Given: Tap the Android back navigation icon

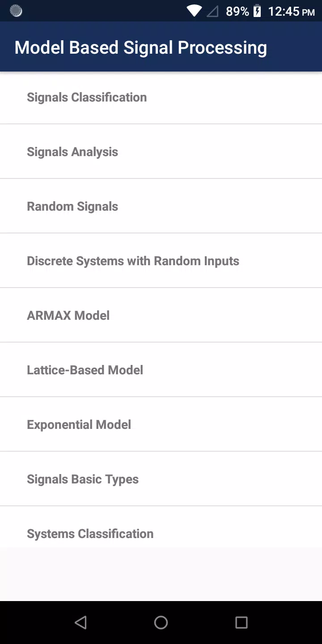Looking at the screenshot, I should tap(80, 623).
